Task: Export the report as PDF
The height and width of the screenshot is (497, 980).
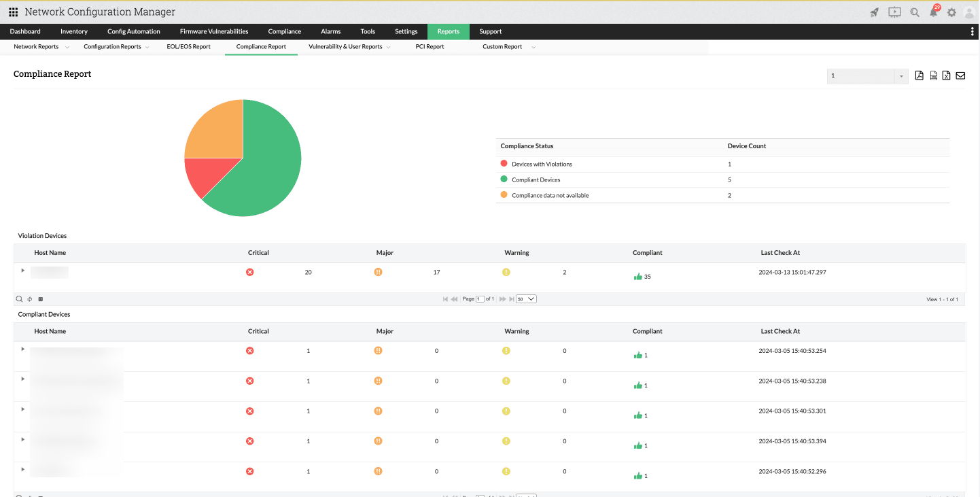Action: 919,75
